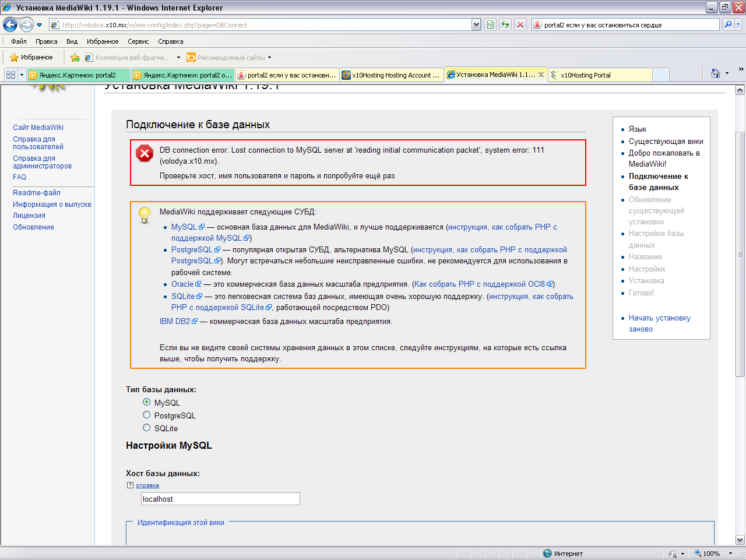746x560 pixels.
Task: Click the справка help link
Action: tap(147, 485)
